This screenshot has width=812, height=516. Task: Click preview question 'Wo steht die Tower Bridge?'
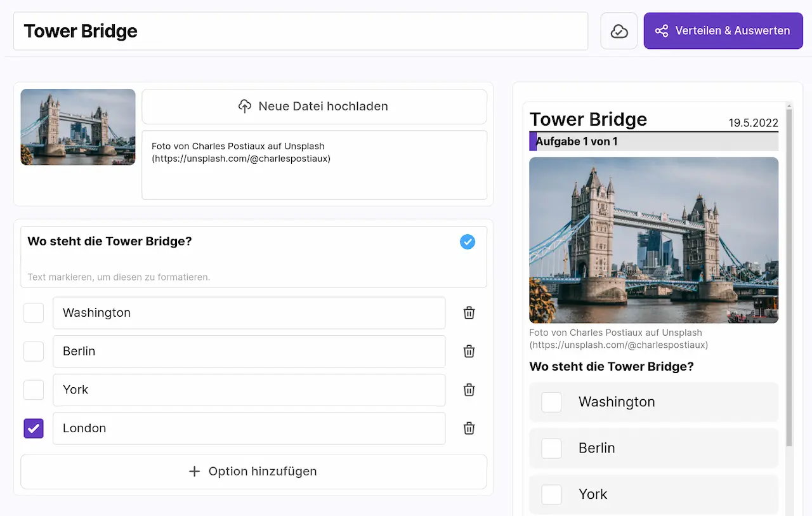click(x=612, y=367)
